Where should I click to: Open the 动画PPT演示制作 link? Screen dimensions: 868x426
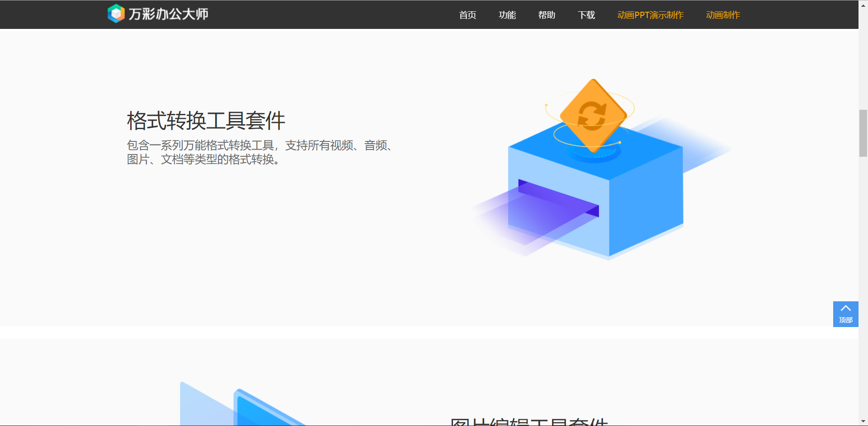click(x=650, y=15)
